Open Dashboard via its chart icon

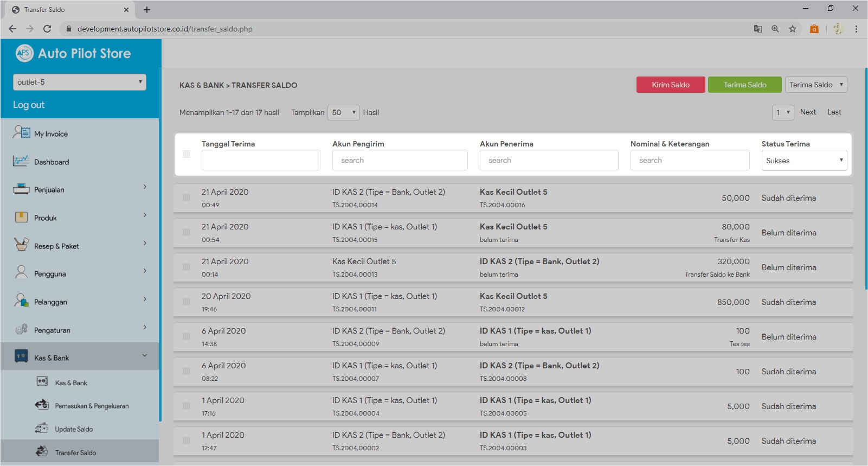pos(21,161)
